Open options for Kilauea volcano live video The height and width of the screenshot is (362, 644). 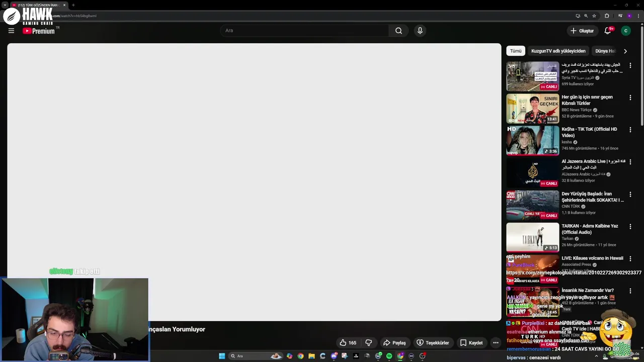click(630, 258)
